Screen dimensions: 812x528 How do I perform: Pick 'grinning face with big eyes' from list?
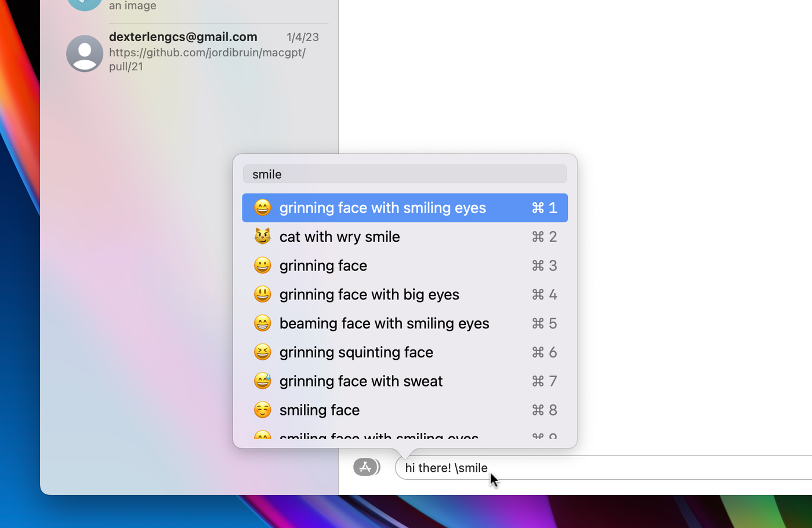point(405,295)
